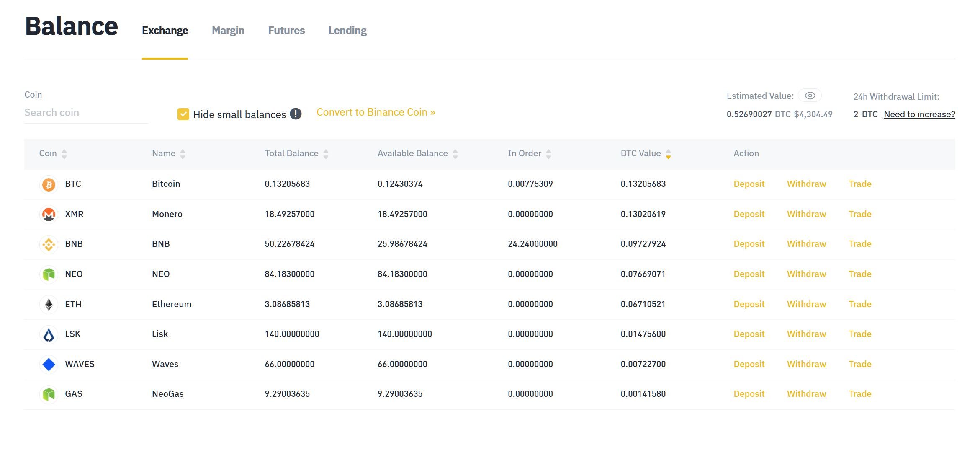Deposit in the ETH row

(749, 304)
